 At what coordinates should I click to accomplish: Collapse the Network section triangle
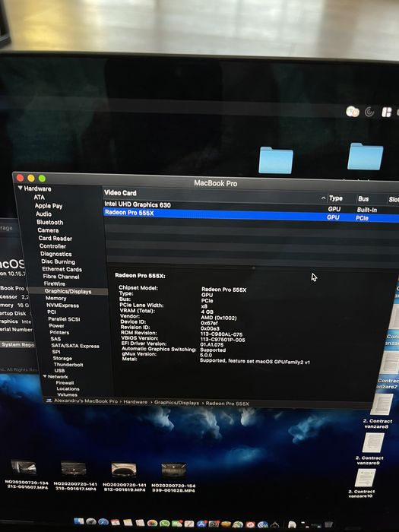[45, 376]
